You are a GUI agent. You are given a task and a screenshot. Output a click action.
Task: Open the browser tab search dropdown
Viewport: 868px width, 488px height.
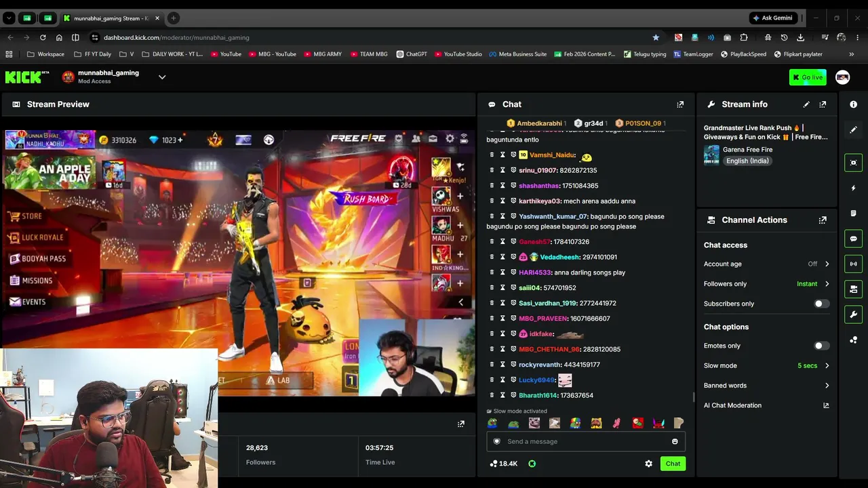tap(9, 18)
